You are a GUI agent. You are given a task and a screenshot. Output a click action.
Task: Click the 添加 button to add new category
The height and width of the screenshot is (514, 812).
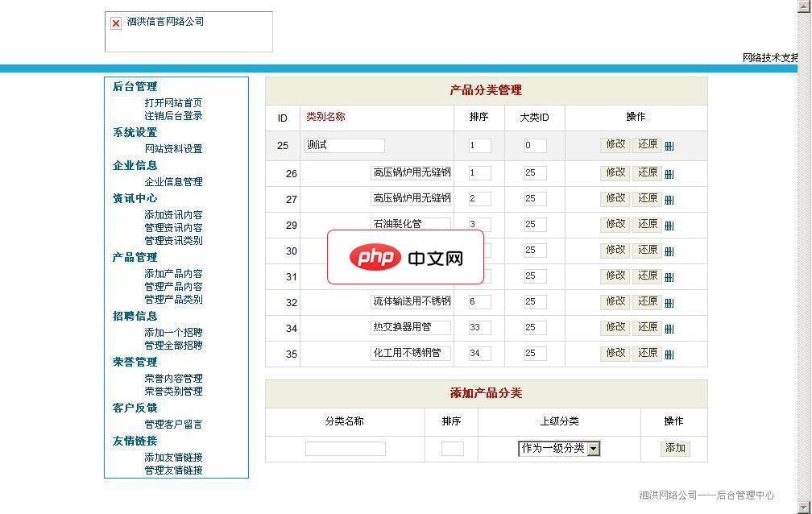[x=674, y=449]
